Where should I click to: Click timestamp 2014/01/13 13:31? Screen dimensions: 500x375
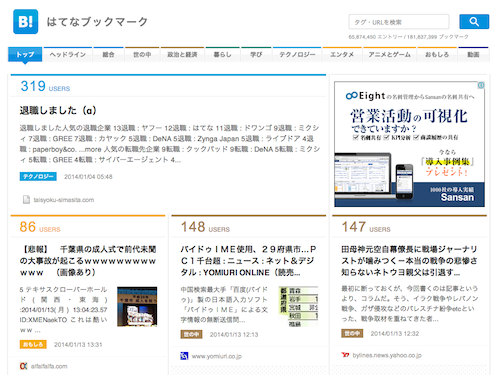(78, 345)
